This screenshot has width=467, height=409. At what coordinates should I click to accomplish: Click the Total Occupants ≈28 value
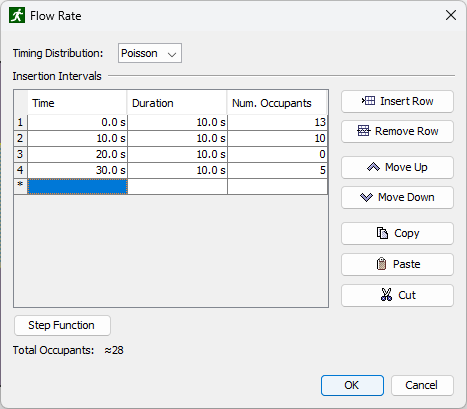(114, 350)
